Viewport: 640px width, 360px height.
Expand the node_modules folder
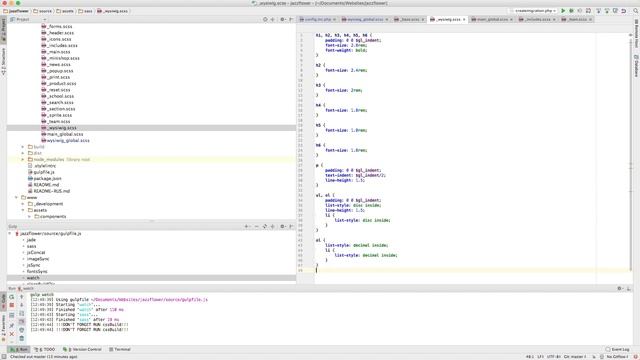point(23,160)
